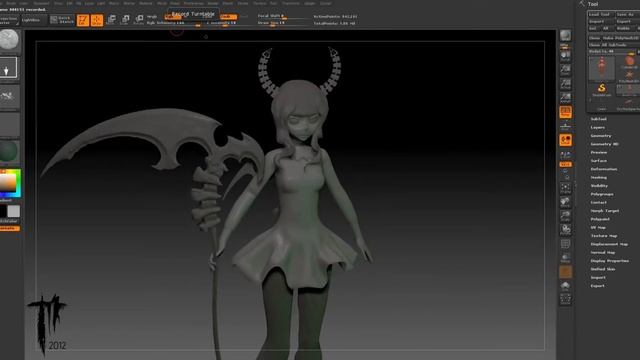The image size is (640, 360).
Task: Toggle L.Sym local symmetry
Action: [x=565, y=154]
